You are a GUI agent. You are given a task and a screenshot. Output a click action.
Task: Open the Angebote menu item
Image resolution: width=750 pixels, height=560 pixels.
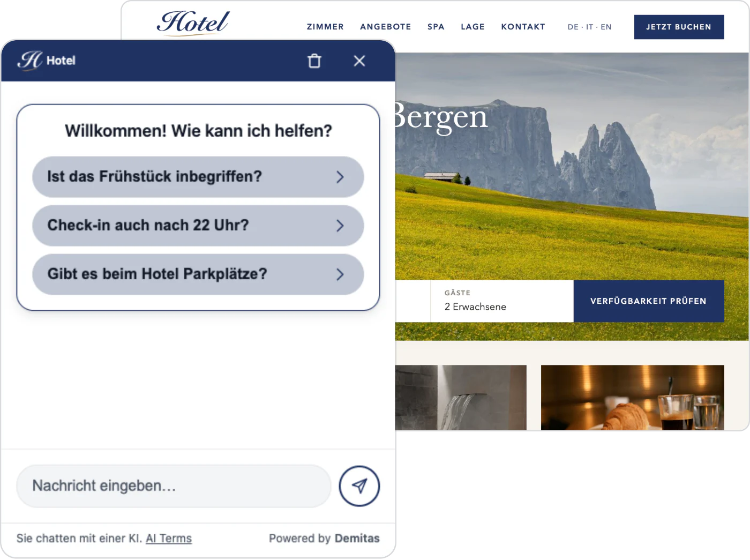pos(386,27)
